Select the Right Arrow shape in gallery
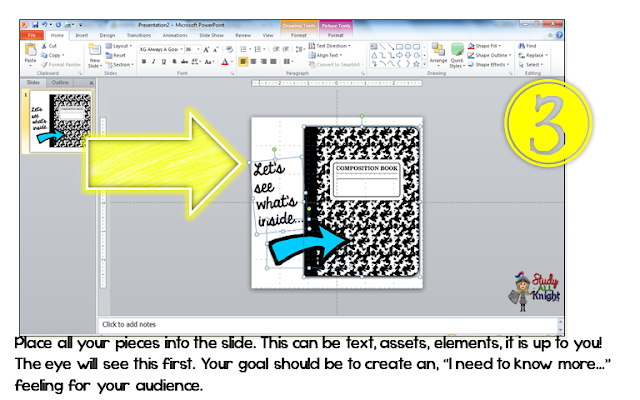Viewport: 640px width, 400px height. [x=399, y=55]
